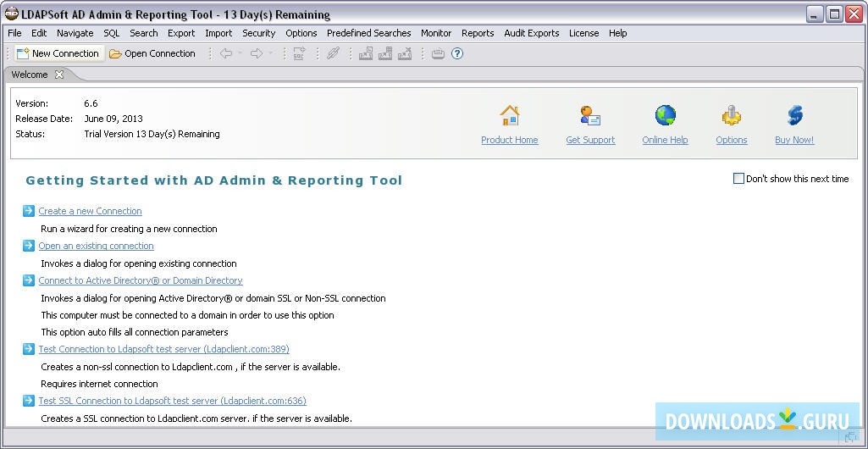Click the back navigation arrow icon
Screen dimensions: 868x449
click(x=226, y=53)
